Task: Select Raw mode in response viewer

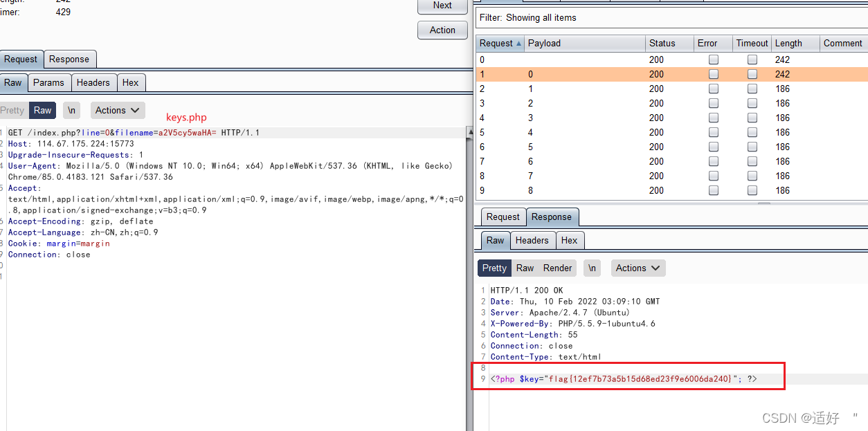Action: 525,268
